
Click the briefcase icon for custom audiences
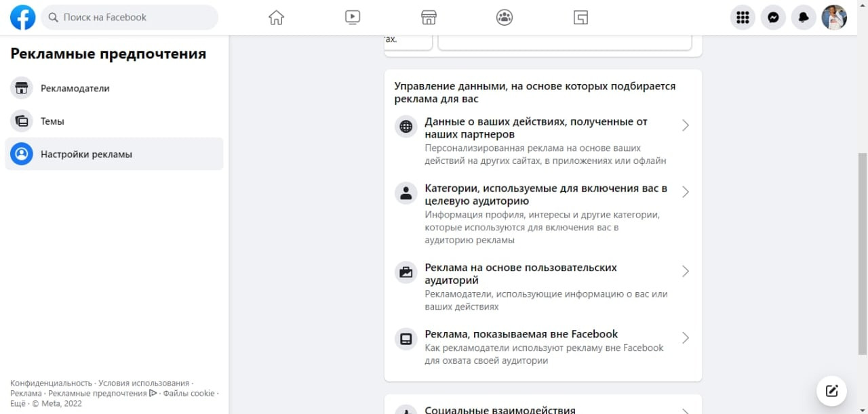[x=406, y=272]
